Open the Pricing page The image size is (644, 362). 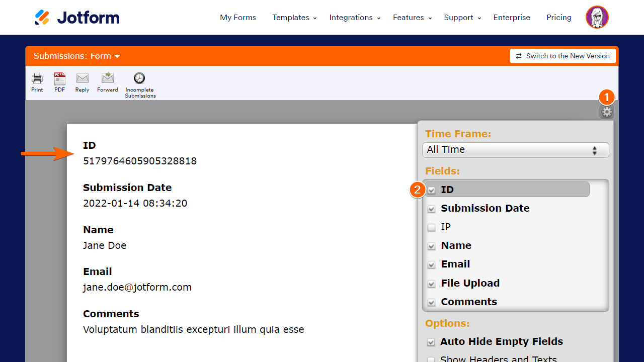point(559,18)
